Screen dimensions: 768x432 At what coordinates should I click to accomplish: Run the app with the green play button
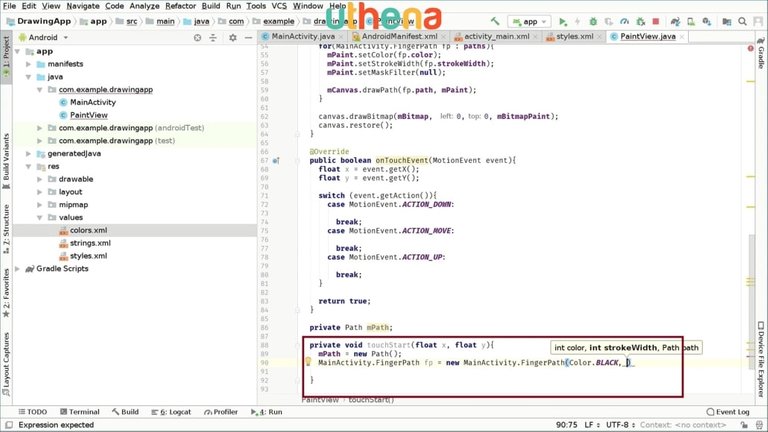[563, 21]
